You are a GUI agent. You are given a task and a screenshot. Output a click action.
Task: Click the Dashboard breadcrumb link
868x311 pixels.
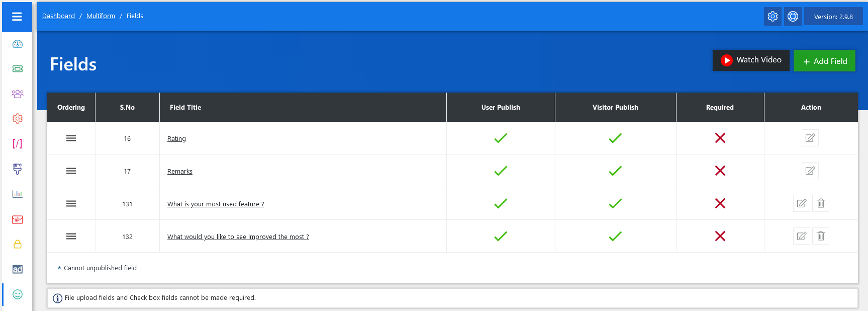tap(58, 16)
